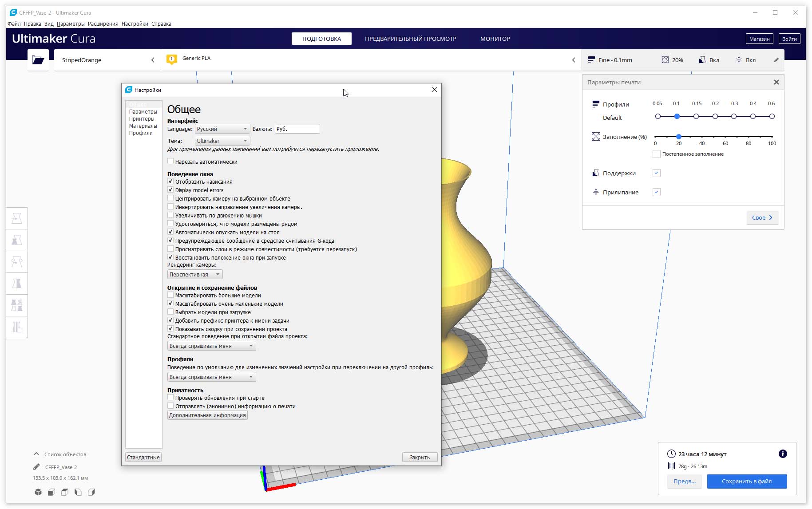Image resolution: width=812 pixels, height=509 pixels.
Task: Open the Language dropdown set to Русский
Action: point(222,129)
